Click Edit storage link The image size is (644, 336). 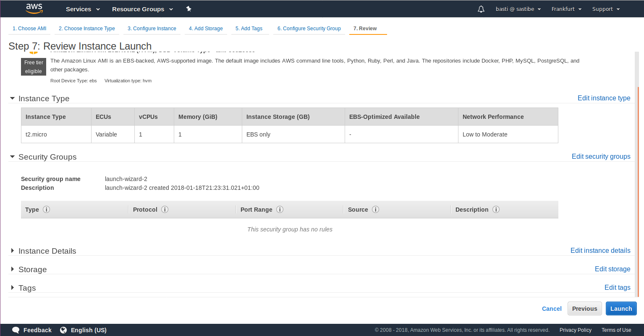(x=613, y=269)
